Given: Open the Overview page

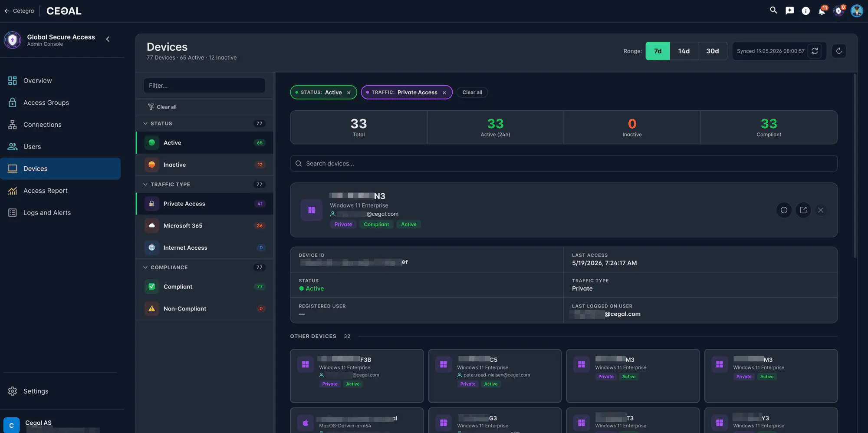Looking at the screenshot, I should (61, 81).
